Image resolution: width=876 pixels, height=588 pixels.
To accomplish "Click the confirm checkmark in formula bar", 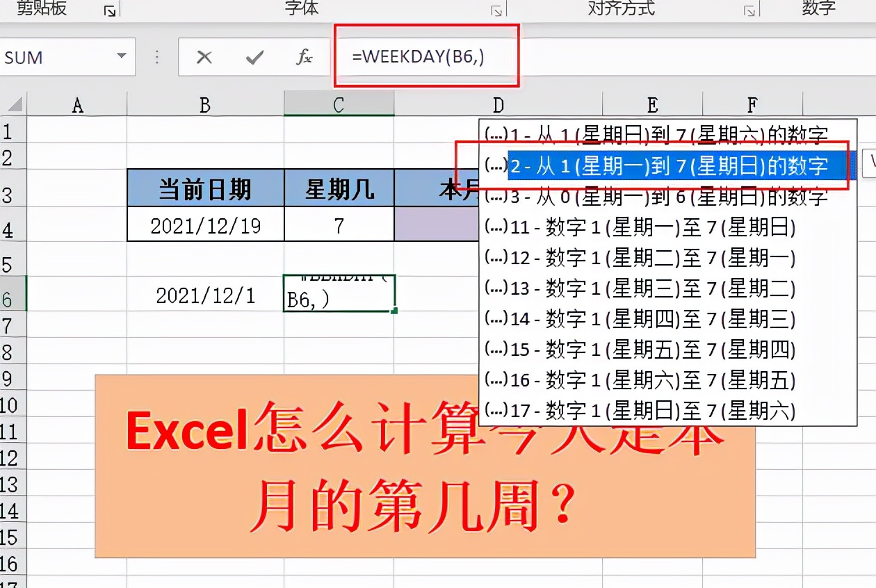I will (x=254, y=58).
